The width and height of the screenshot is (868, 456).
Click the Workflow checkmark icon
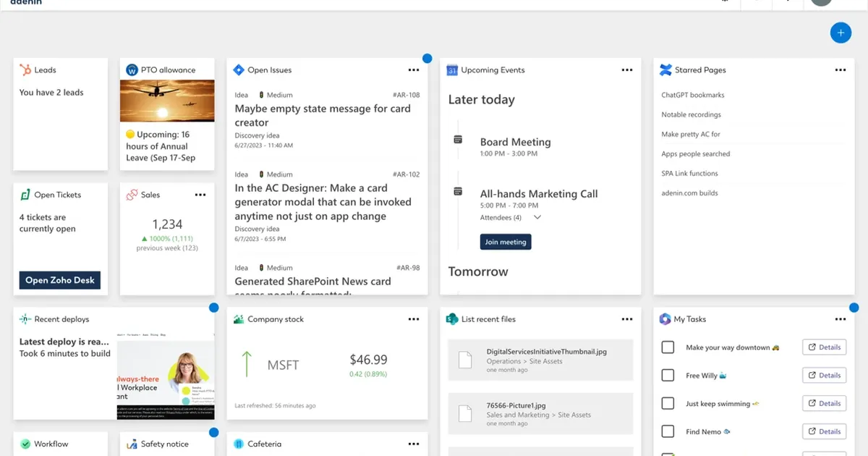(24, 443)
